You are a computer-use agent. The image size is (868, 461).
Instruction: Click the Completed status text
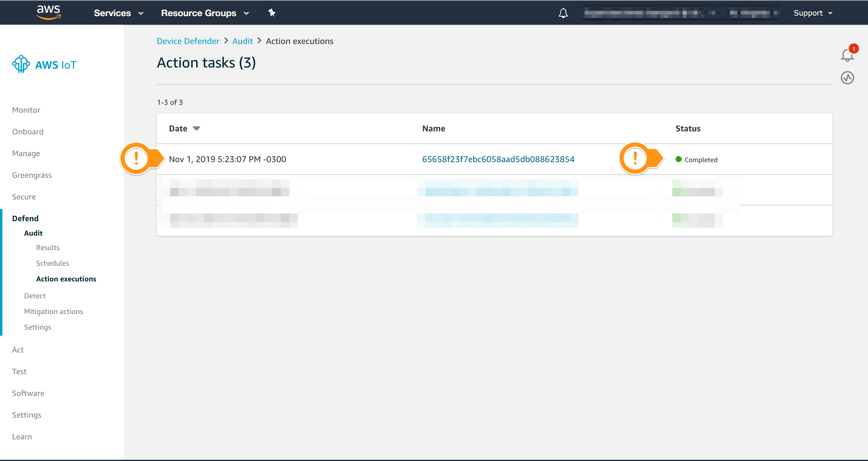[701, 160]
